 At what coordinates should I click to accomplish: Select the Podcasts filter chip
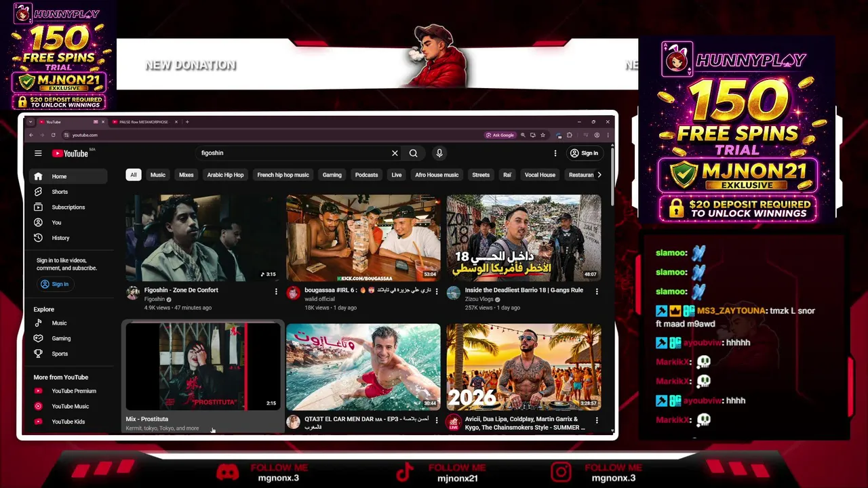[366, 175]
